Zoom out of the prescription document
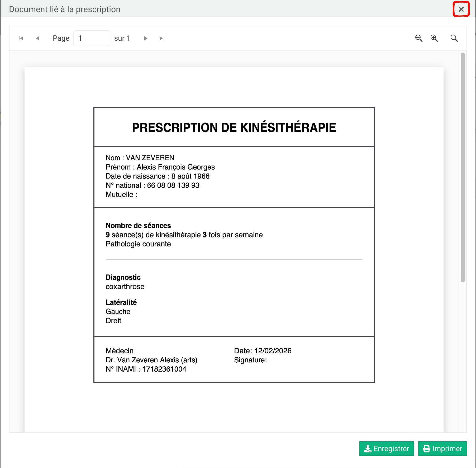 [419, 38]
